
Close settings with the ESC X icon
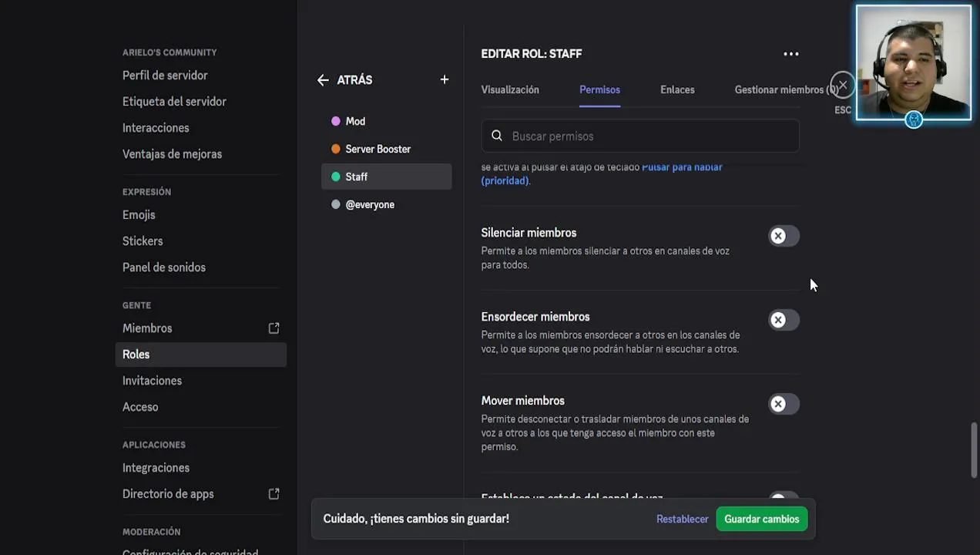[842, 85]
